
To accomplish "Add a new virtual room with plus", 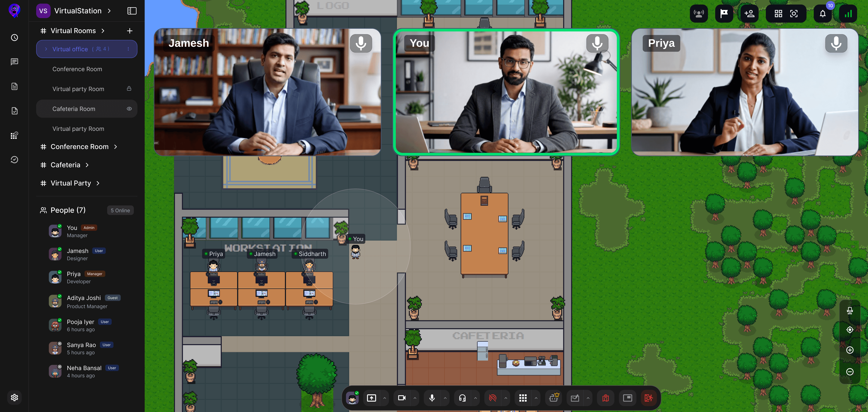I will point(130,31).
